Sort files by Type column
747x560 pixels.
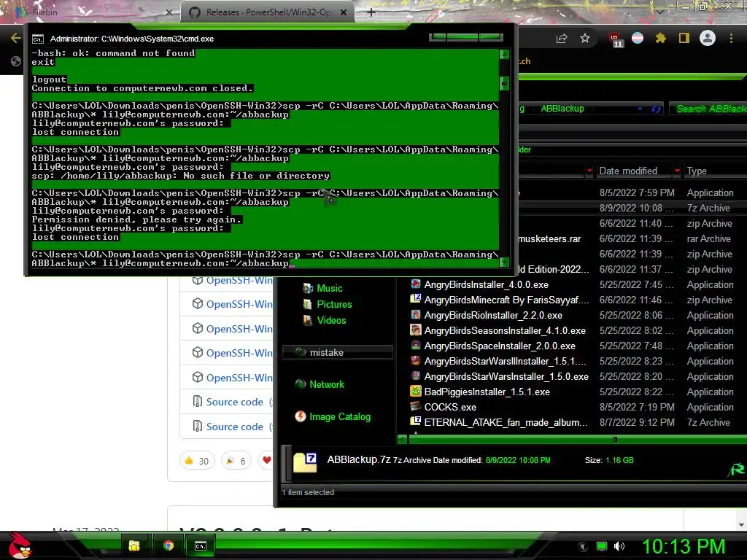point(697,171)
